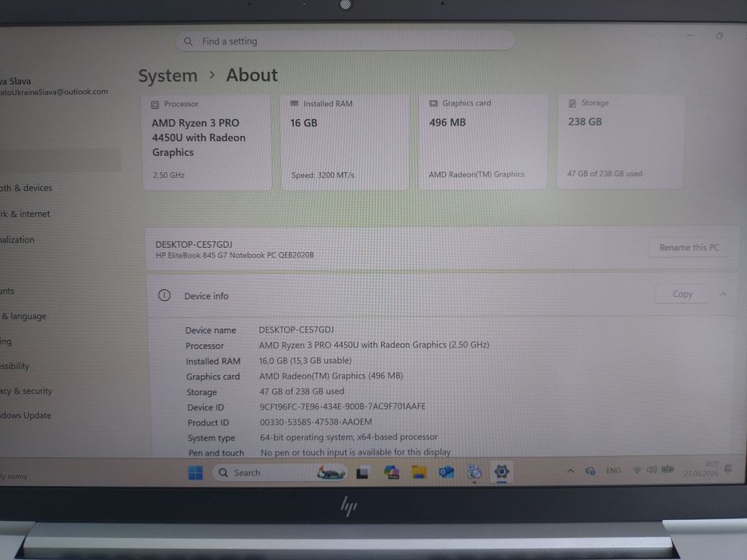Open the sunny weather widget on taskbar
Screen dimensions: 747x560
[14, 476]
